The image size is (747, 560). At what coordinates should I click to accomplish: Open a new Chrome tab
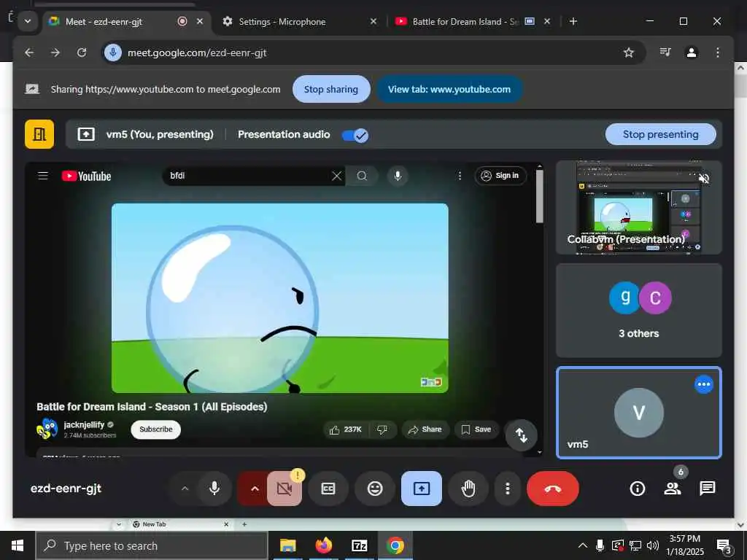573,21
